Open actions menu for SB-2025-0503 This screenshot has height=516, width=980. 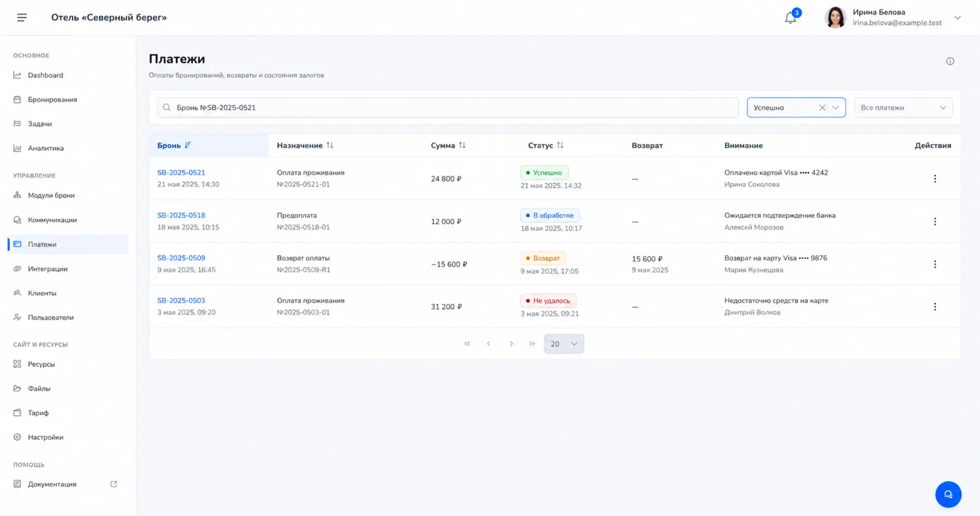coord(935,307)
